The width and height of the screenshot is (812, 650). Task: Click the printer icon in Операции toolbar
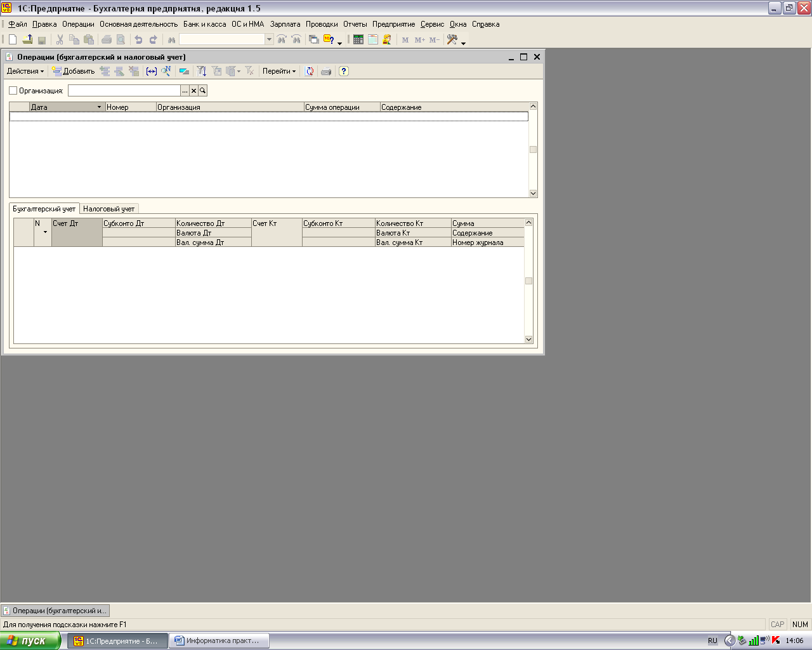click(x=326, y=71)
